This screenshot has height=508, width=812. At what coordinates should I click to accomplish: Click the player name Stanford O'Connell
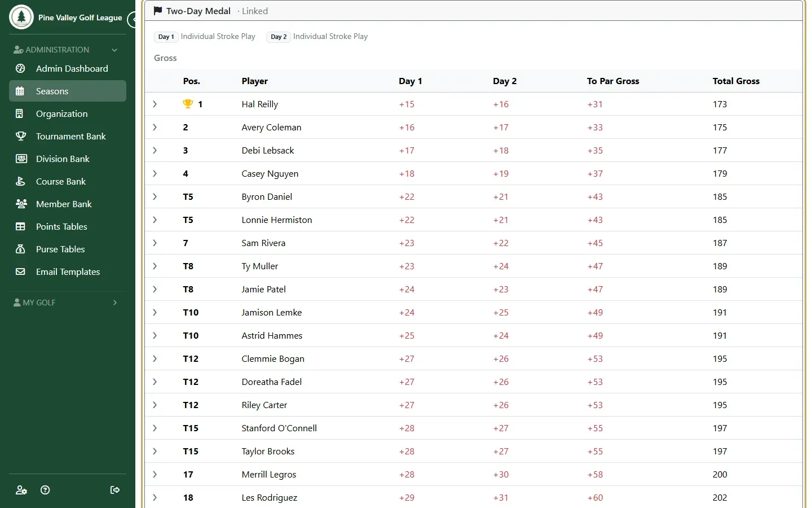(x=279, y=428)
